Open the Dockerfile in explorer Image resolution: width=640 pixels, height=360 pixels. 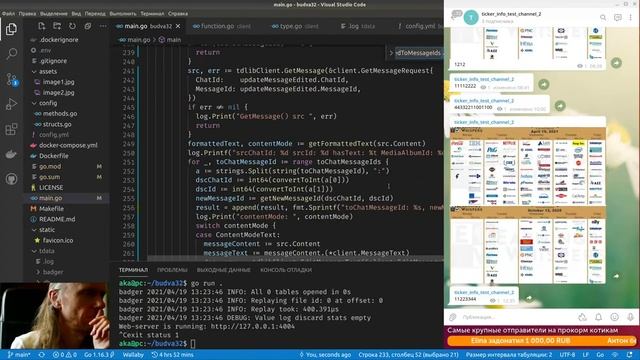(53, 156)
